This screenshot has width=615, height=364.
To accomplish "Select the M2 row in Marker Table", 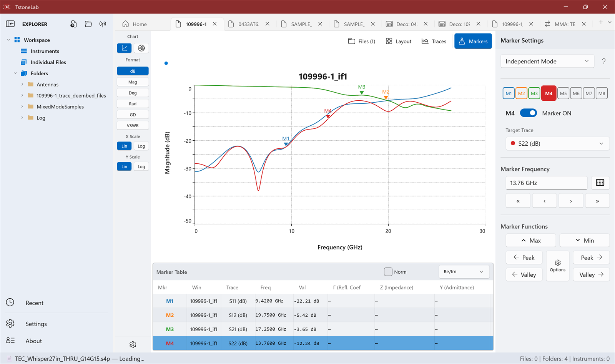I will 323,315.
